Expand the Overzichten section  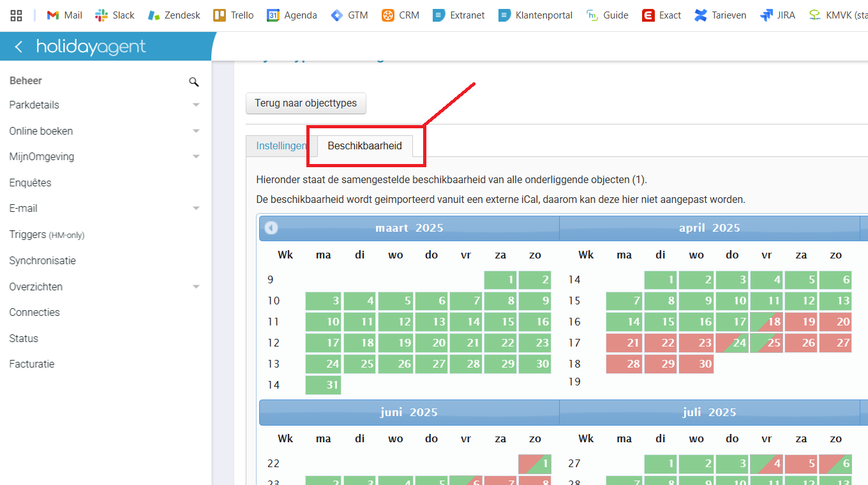point(196,287)
